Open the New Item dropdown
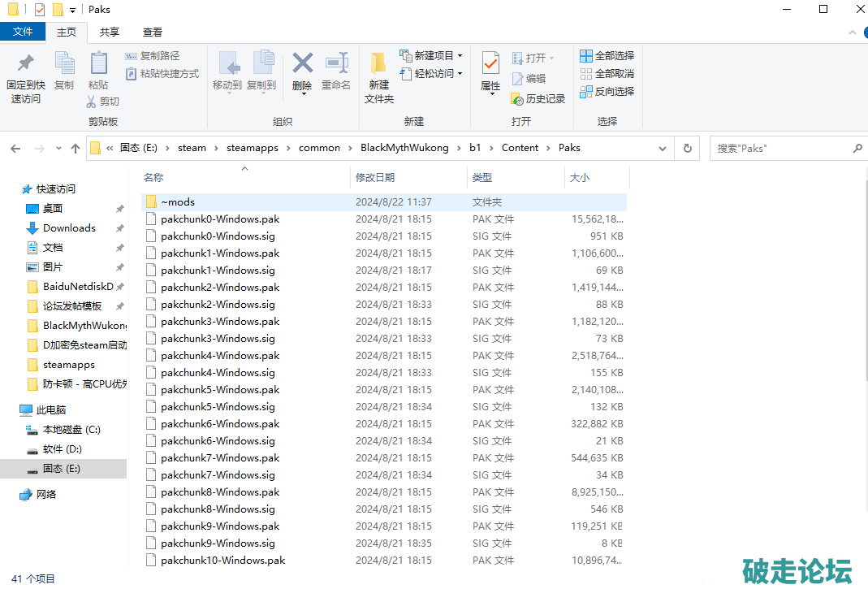Image resolution: width=868 pixels, height=589 pixels. click(431, 56)
